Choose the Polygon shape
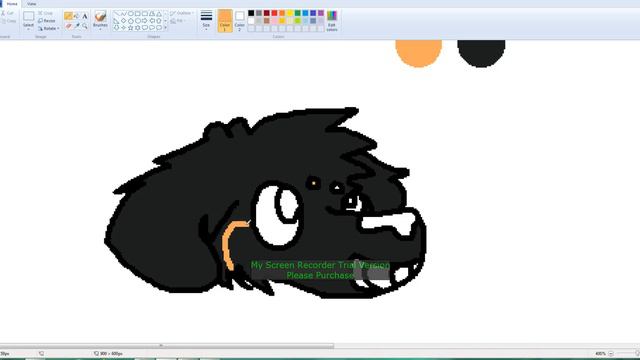 tap(151, 13)
